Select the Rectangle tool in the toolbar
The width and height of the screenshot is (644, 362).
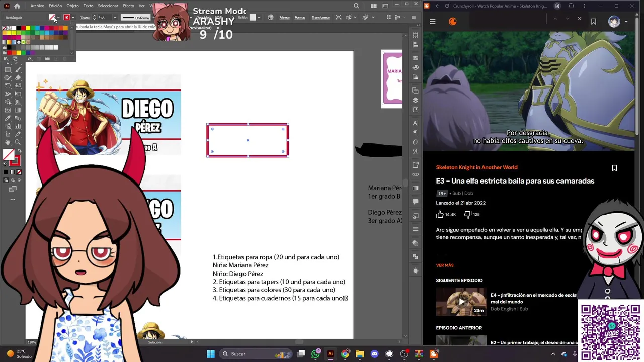pyautogui.click(x=8, y=70)
